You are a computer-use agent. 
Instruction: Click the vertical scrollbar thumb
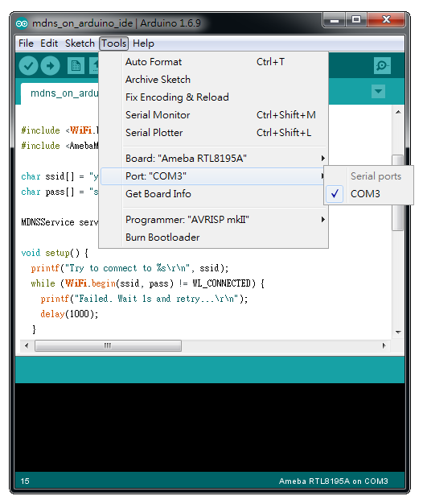click(398, 193)
